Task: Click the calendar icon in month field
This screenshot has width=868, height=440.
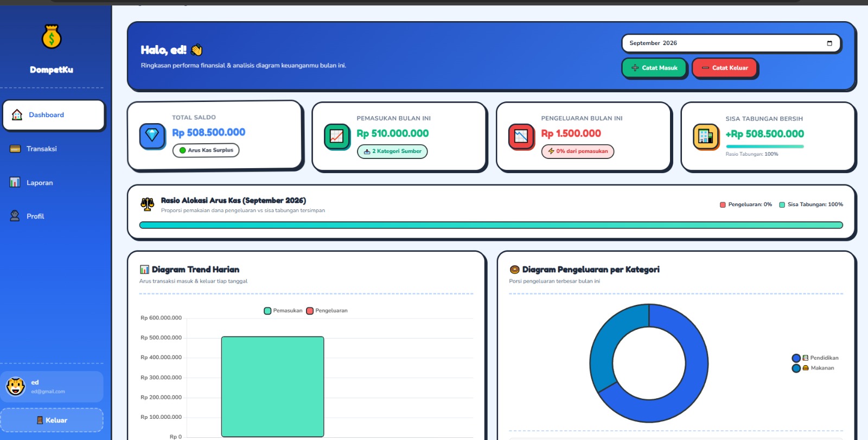Action: pyautogui.click(x=829, y=43)
